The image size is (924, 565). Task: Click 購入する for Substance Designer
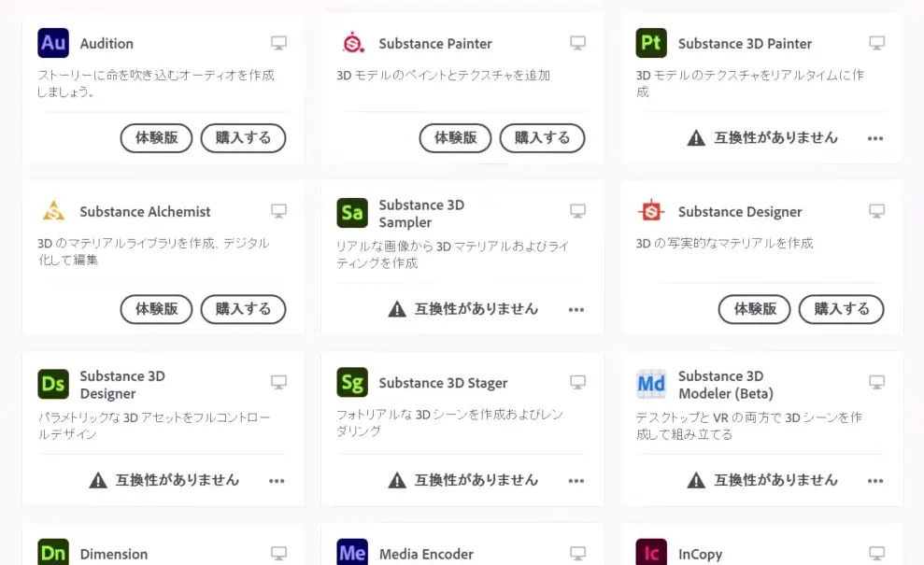842,309
